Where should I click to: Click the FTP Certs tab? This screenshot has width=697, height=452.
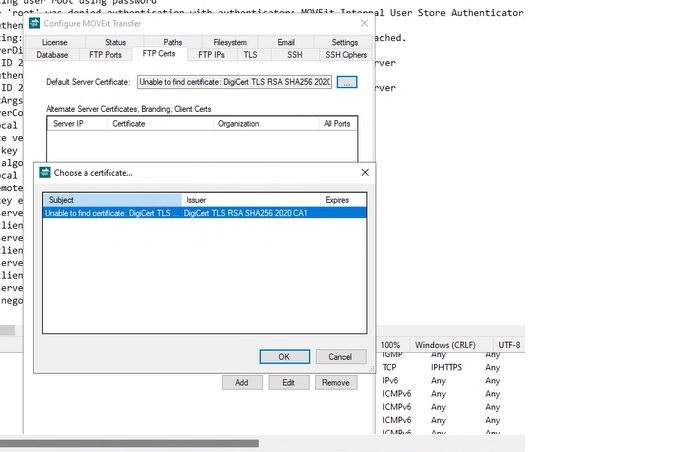(x=159, y=54)
